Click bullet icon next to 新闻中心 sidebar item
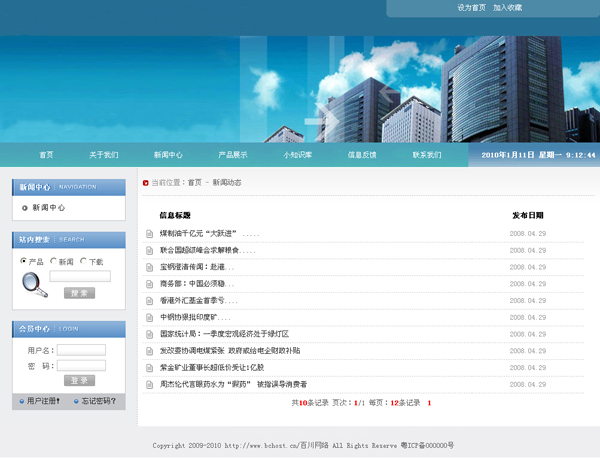Image resolution: width=600 pixels, height=458 pixels. (25, 208)
